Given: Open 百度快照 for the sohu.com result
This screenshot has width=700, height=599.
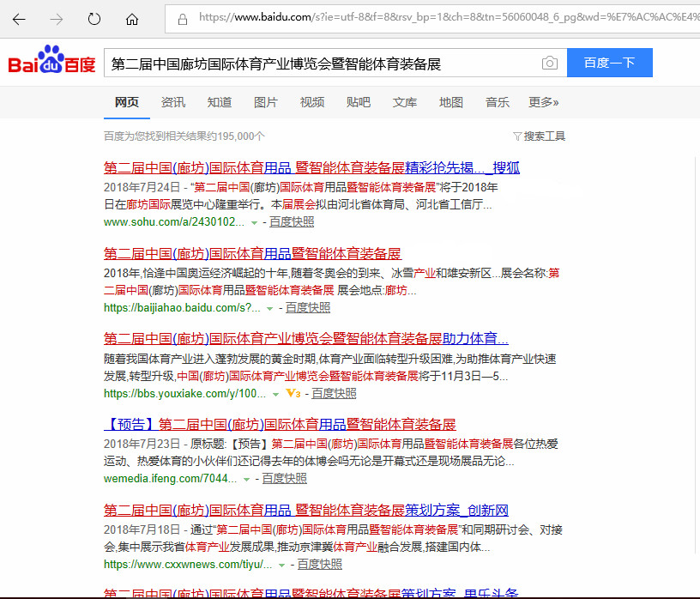Looking at the screenshot, I should click(x=292, y=222).
